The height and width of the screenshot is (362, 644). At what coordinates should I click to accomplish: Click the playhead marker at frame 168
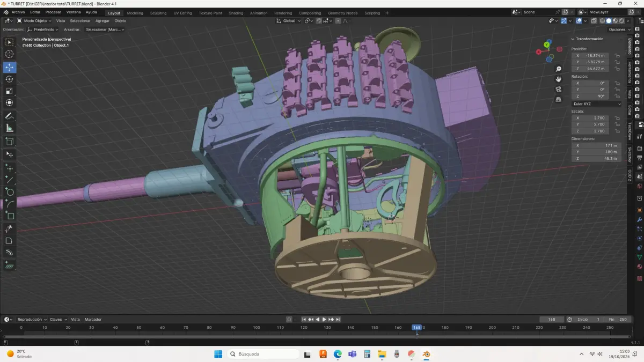(x=416, y=327)
